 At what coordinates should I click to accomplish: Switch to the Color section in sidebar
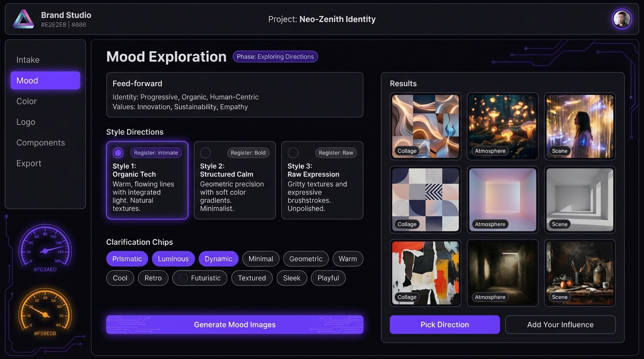click(26, 101)
